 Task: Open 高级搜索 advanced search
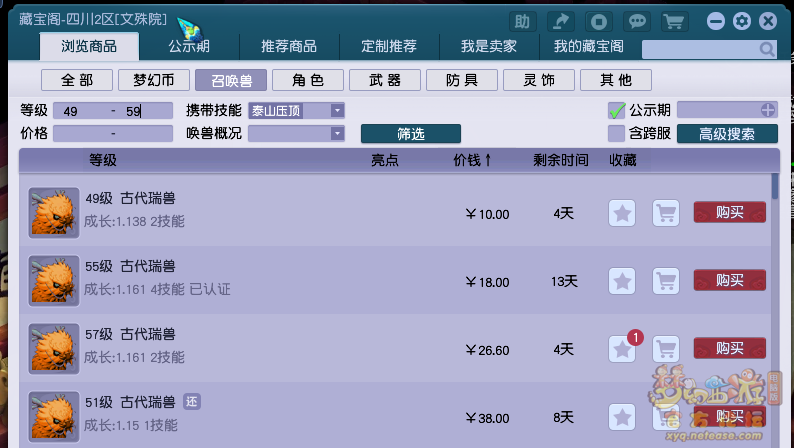727,133
